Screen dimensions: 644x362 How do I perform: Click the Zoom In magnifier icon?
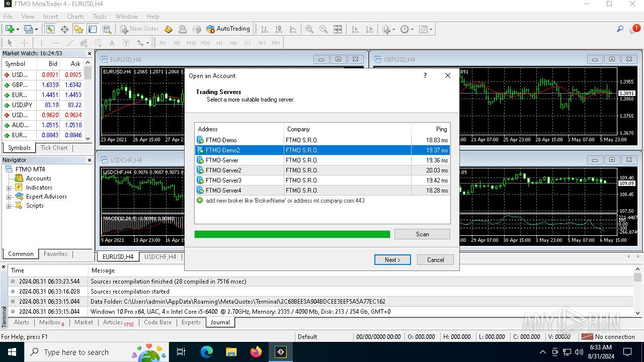(309, 29)
